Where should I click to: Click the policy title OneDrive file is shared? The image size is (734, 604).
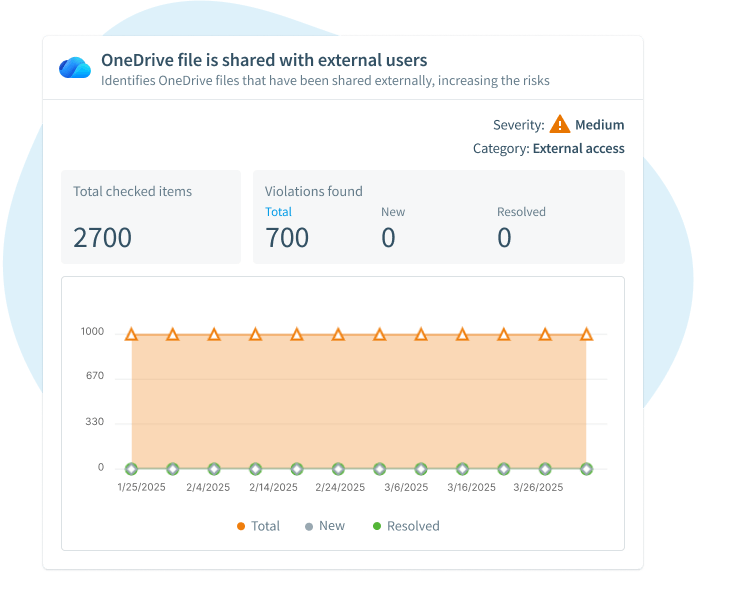(x=264, y=61)
